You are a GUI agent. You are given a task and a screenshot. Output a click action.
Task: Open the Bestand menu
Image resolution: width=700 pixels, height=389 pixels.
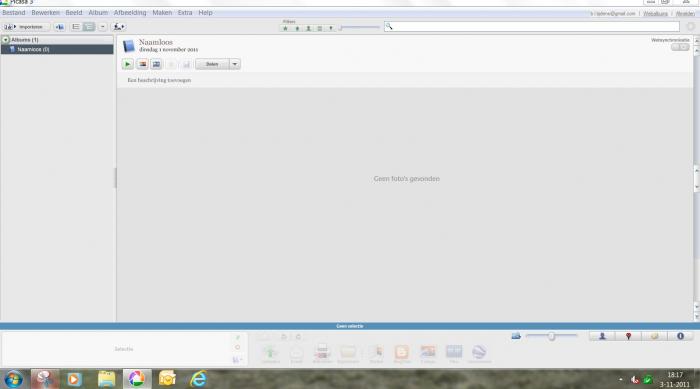(x=14, y=13)
